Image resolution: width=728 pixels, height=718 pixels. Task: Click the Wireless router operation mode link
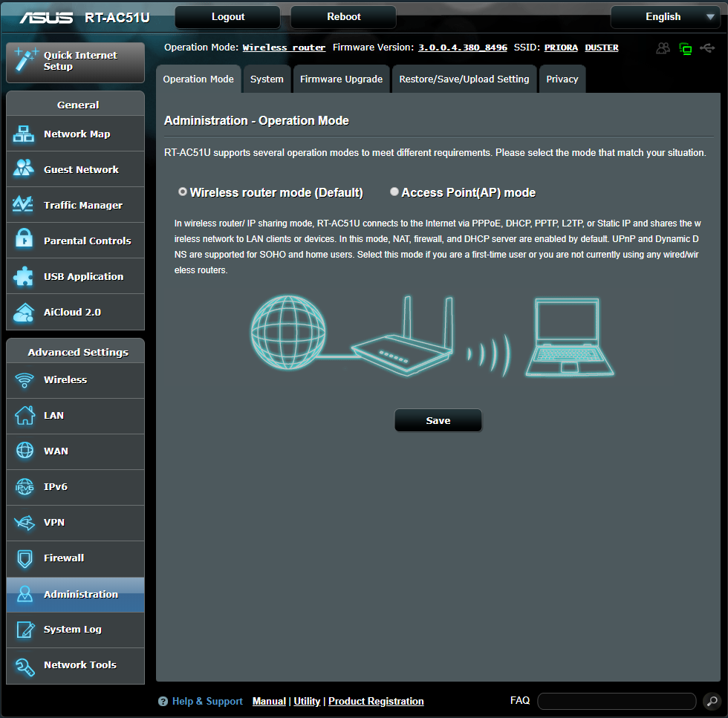tap(284, 48)
